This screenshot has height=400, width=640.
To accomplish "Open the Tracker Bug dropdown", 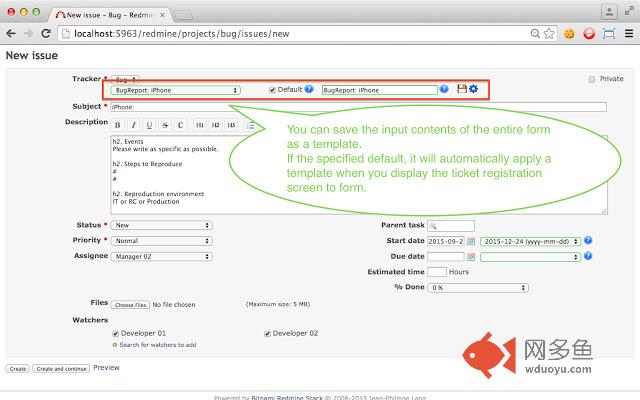I will pyautogui.click(x=125, y=79).
